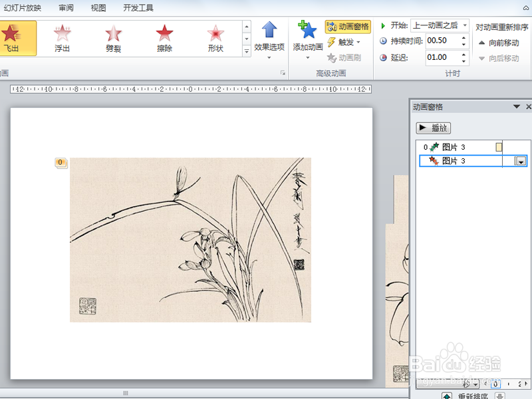Screen dimensions: 532x399
Task: Click the animation order tag 0 on slide
Action: [61, 162]
